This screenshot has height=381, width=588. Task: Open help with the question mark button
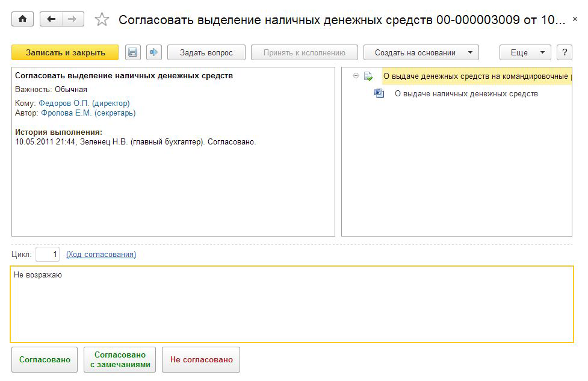tap(565, 52)
